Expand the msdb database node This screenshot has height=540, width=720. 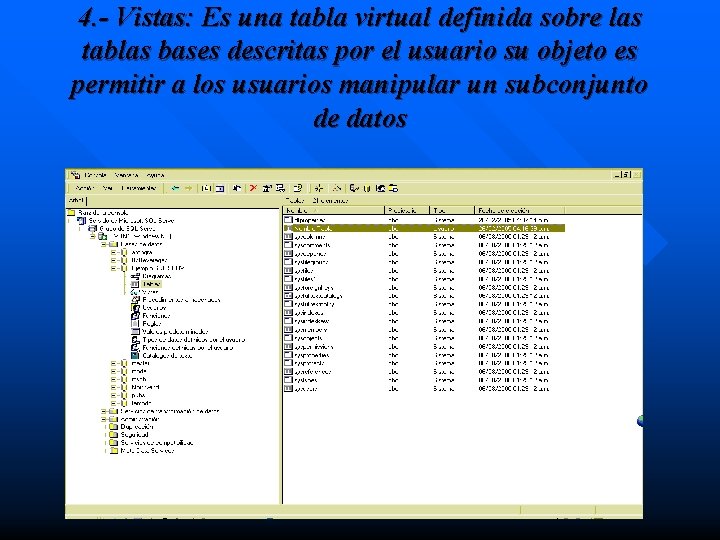tap(113, 379)
